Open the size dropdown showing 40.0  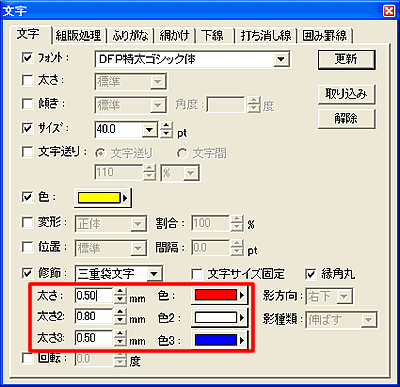click(149, 129)
